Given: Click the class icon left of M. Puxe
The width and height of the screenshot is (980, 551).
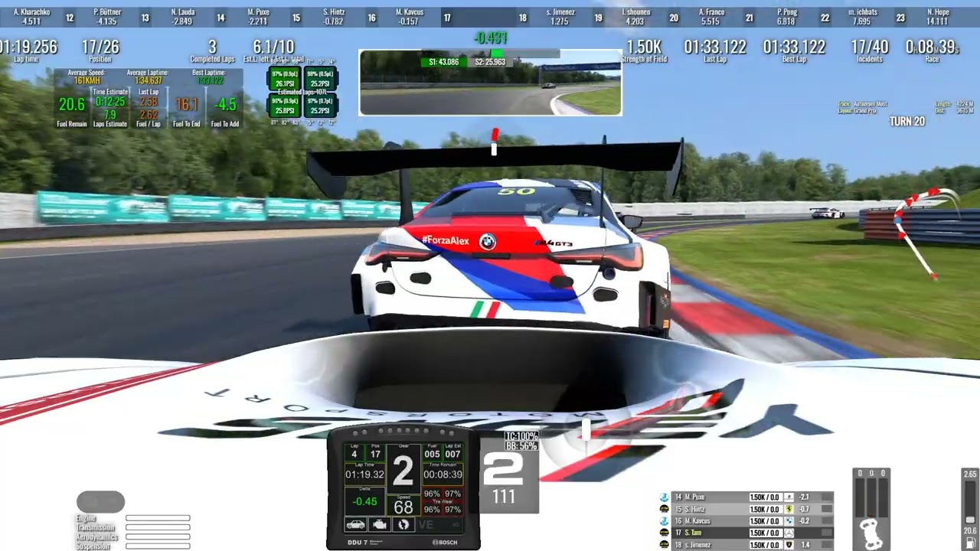Looking at the screenshot, I should coord(664,497).
